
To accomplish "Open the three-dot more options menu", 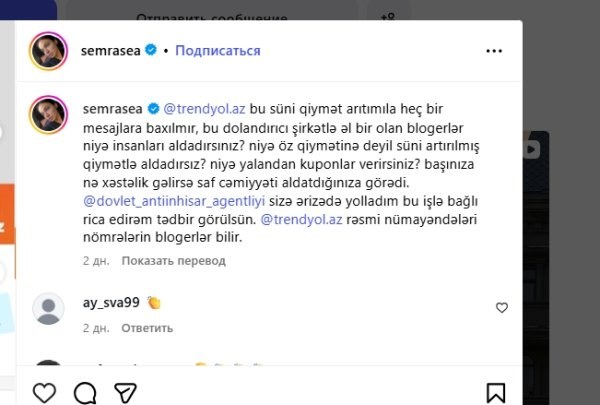I will pos(494,51).
